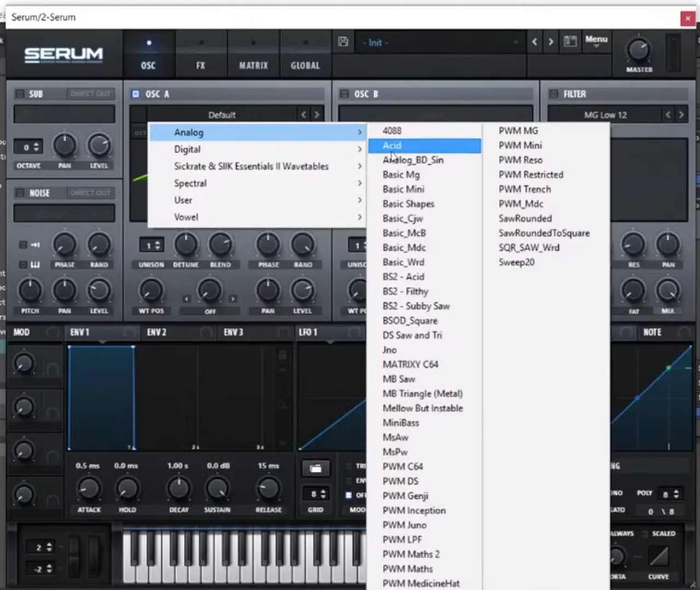The height and width of the screenshot is (590, 700).
Task: Switch to the MATRIX tab
Action: point(253,55)
